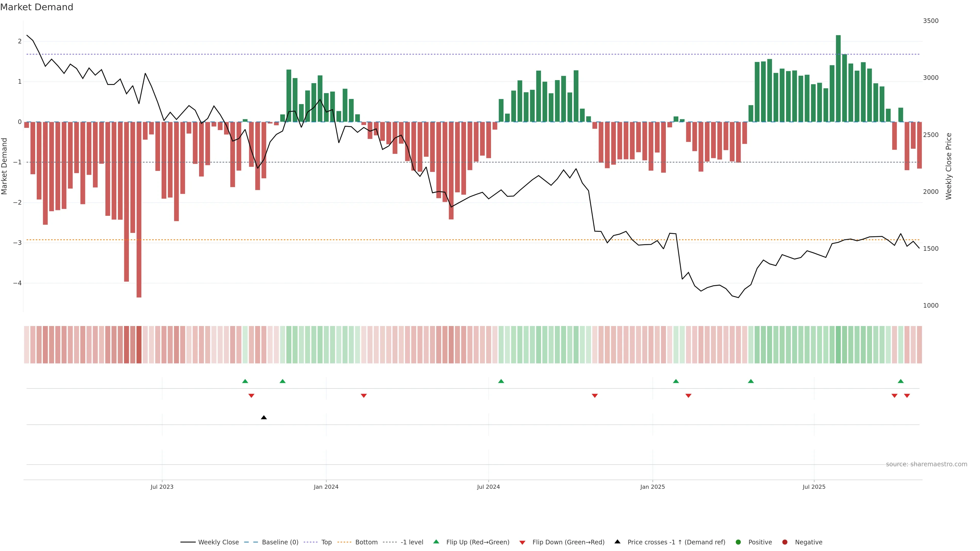The height and width of the screenshot is (551, 980).
Task: Click the first green flip-up triangle marker
Action: [245, 381]
